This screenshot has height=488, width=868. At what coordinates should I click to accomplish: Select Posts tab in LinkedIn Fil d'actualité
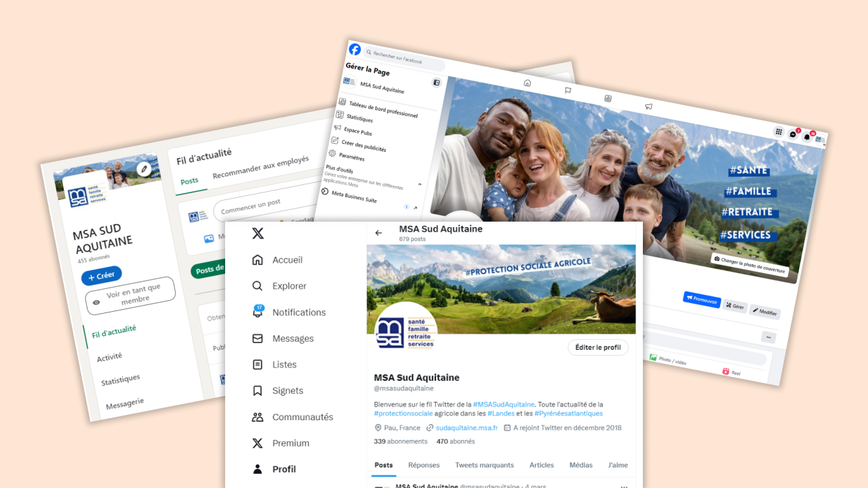point(190,181)
